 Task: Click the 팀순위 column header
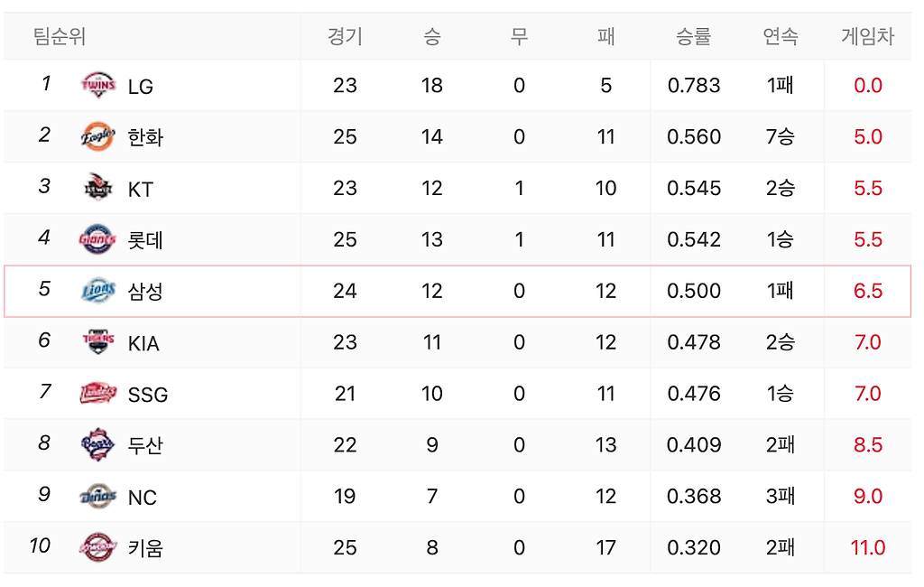60,37
